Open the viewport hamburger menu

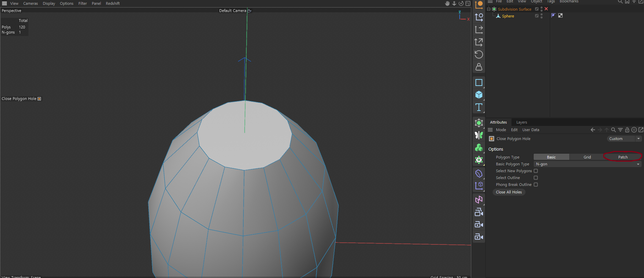click(4, 3)
